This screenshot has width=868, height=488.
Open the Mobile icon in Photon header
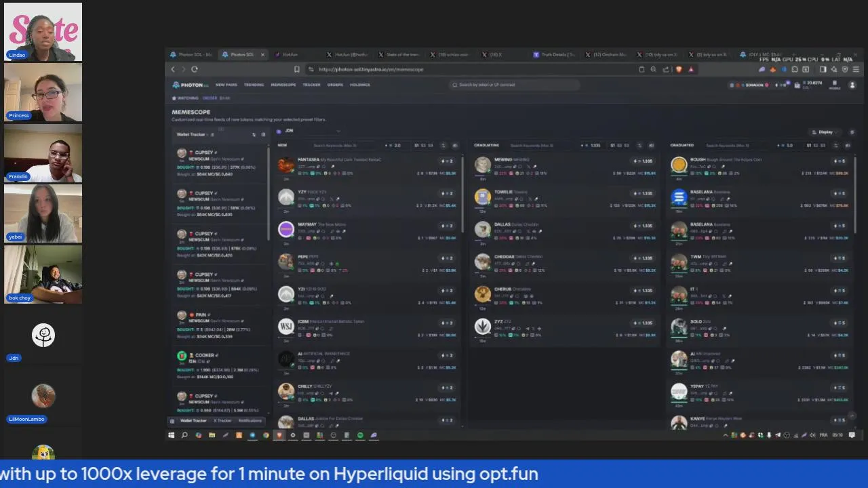[x=834, y=85]
